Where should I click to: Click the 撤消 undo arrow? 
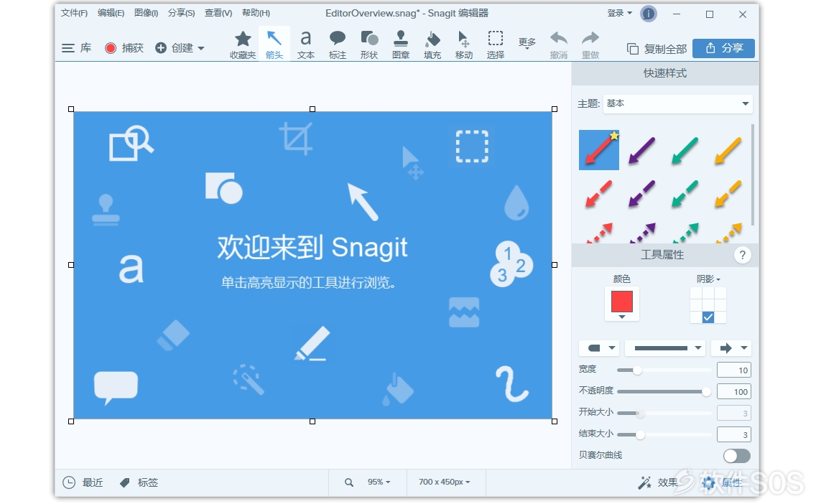point(558,45)
